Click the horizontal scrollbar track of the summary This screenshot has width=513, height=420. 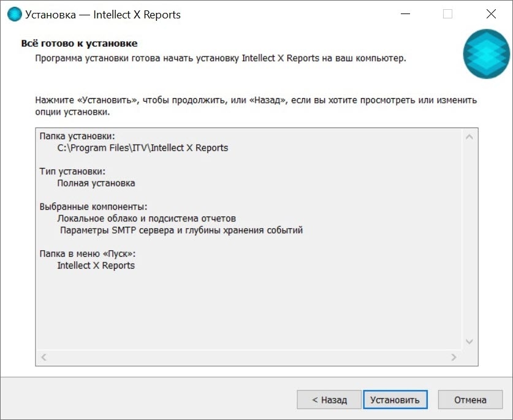click(248, 357)
